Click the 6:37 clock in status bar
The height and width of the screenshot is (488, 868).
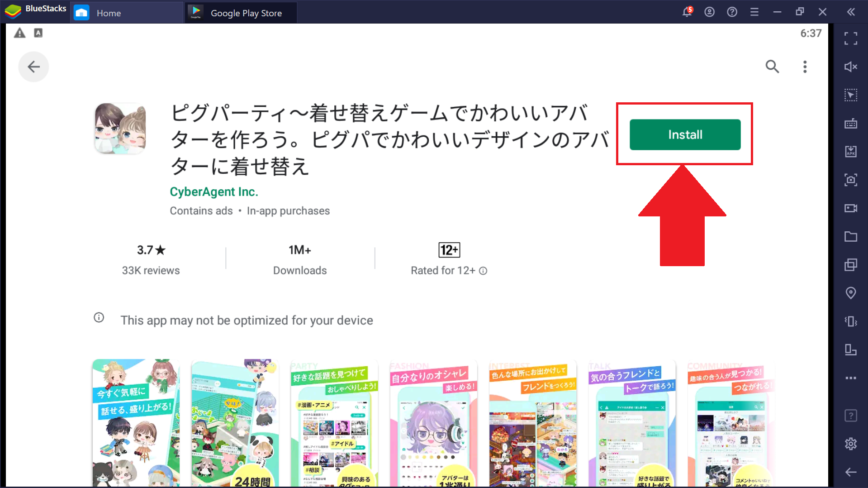click(x=811, y=33)
